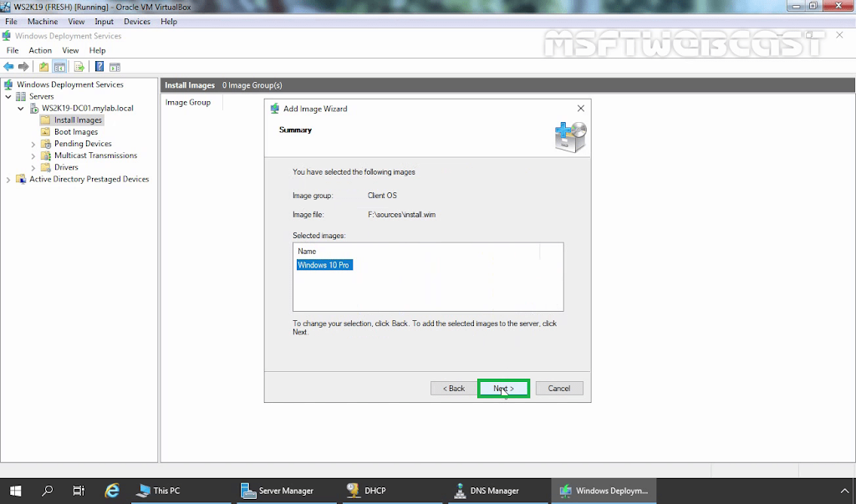Toggle the Show/Hide Console Tree icon
856x504 pixels.
coord(59,67)
